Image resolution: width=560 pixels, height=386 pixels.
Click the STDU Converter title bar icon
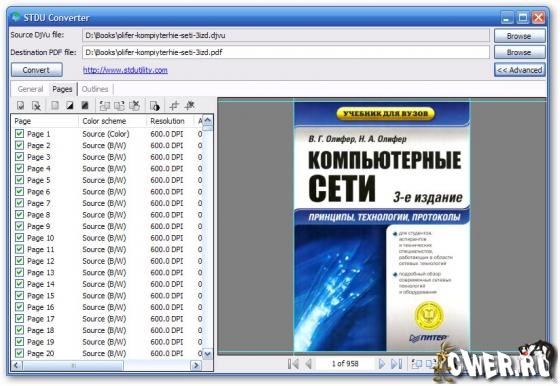pos(15,17)
